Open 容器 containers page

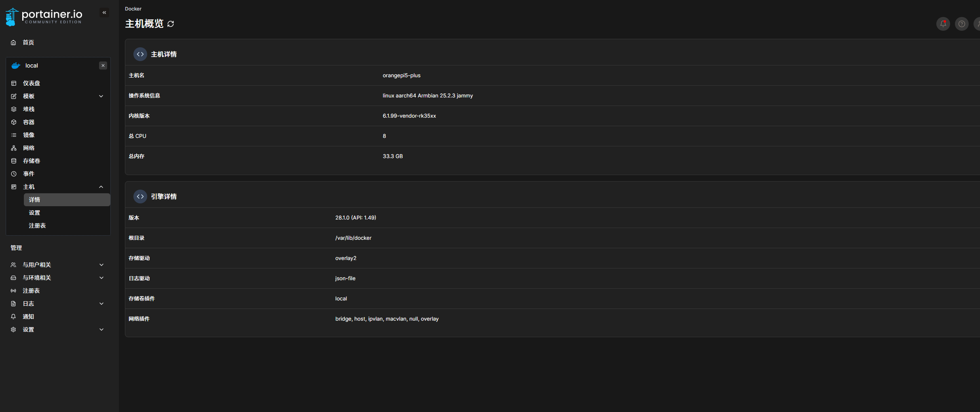(29, 122)
